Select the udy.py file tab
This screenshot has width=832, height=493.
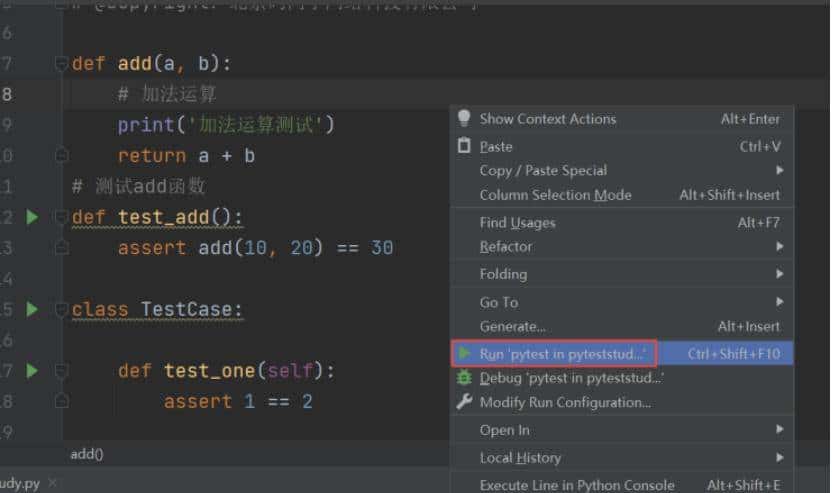(x=20, y=483)
